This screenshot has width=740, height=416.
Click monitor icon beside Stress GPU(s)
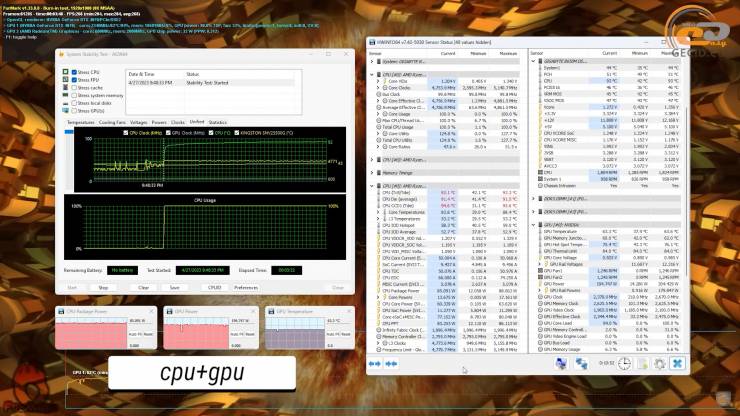point(66,110)
